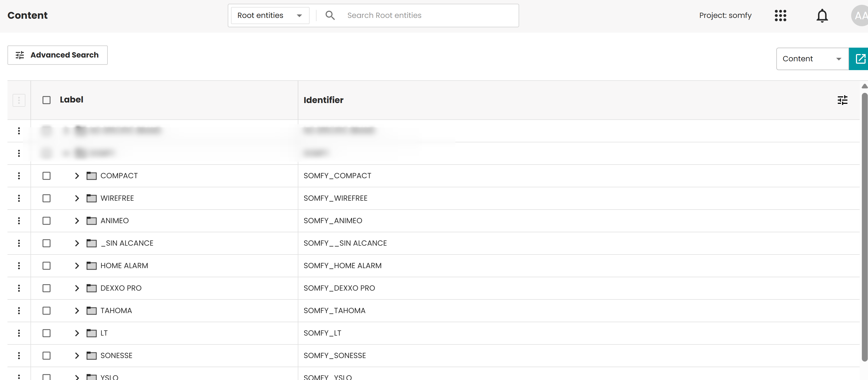The image size is (868, 380).
Task: Open row menu for DEXXO PRO
Action: point(19,288)
